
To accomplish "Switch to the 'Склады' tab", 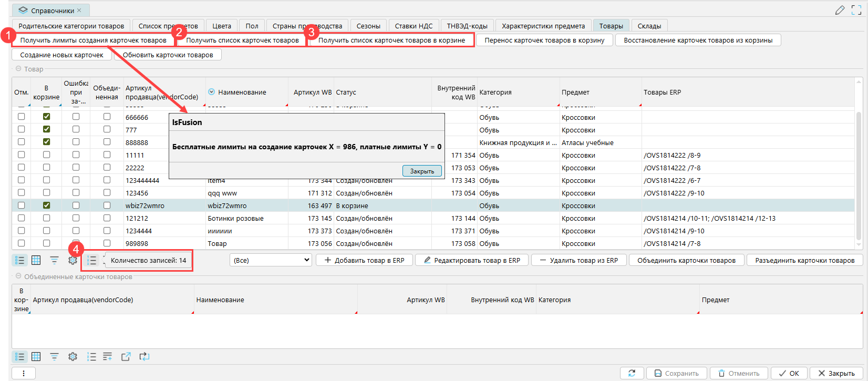I will pyautogui.click(x=649, y=26).
